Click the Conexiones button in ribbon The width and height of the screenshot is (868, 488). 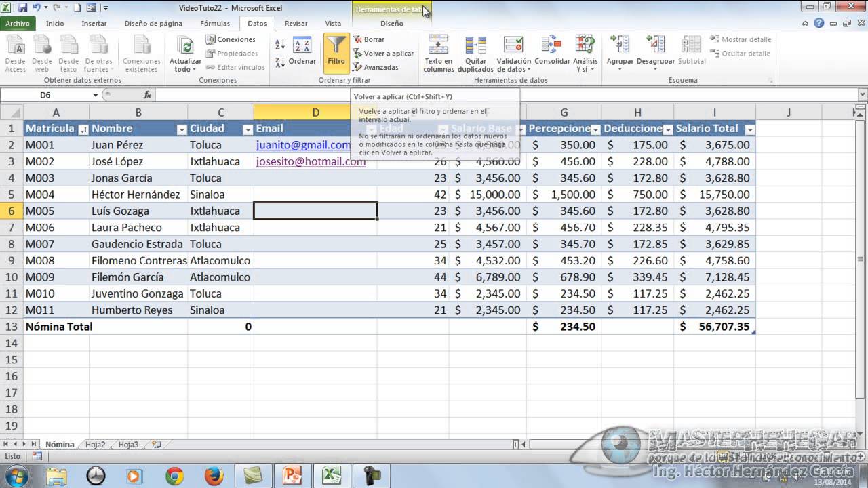pos(231,39)
